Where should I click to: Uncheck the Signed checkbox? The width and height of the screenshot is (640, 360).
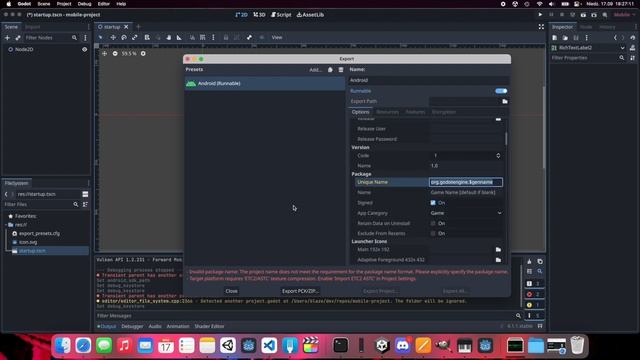pyautogui.click(x=433, y=203)
